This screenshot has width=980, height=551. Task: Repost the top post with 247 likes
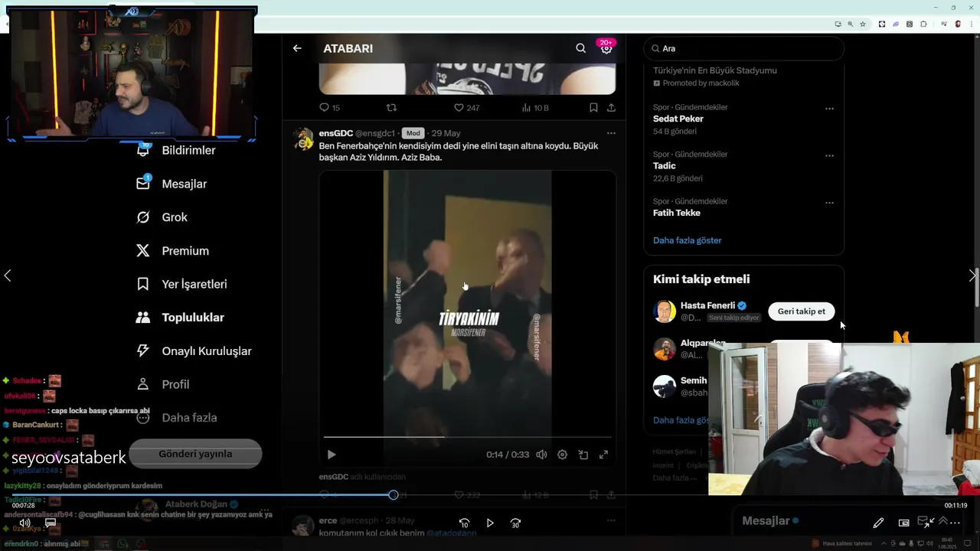click(391, 108)
